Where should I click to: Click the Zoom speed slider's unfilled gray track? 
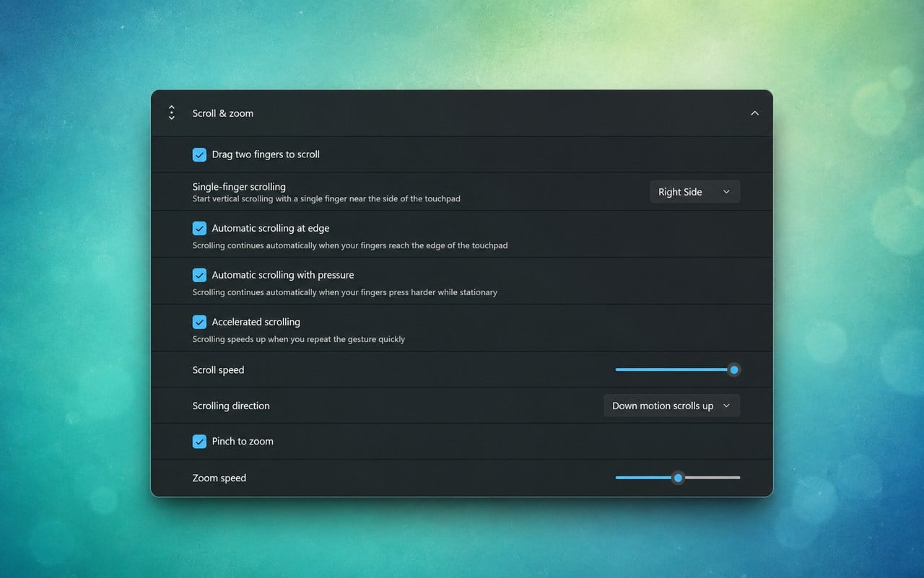(x=712, y=478)
